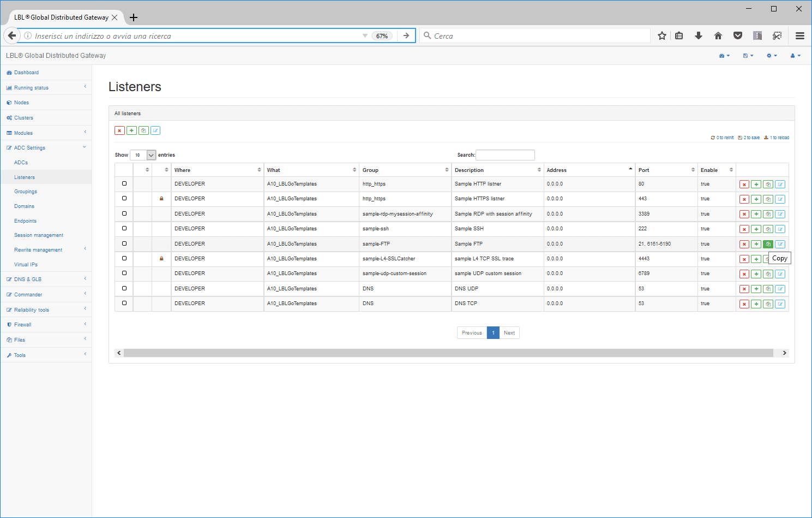Viewport: 812px width, 518px height.
Task: Click the toolbar red delete icon above the table
Action: [119, 130]
